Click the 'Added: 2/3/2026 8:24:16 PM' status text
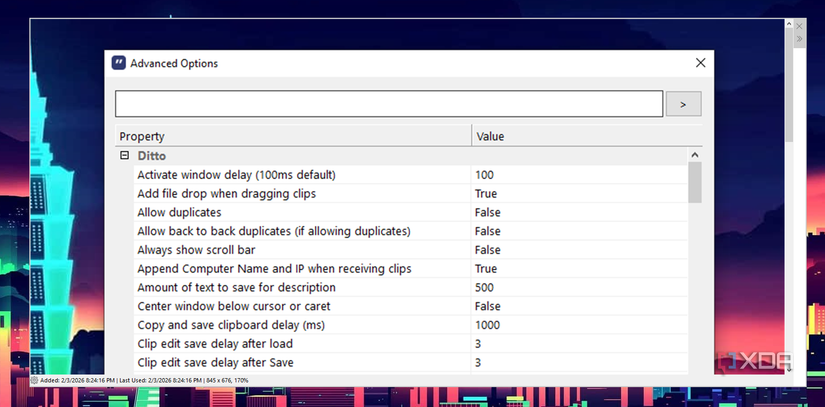Screen dimensions: 825x407 click(78, 380)
